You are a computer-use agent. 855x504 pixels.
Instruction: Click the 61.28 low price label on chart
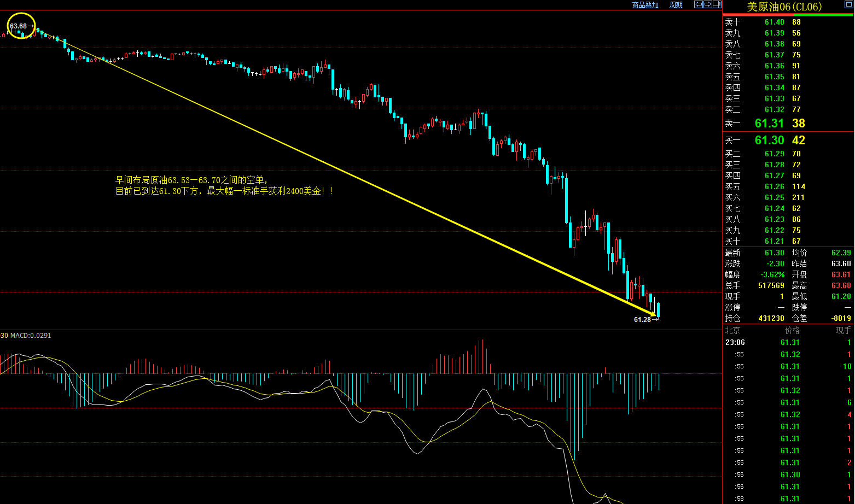click(642, 320)
